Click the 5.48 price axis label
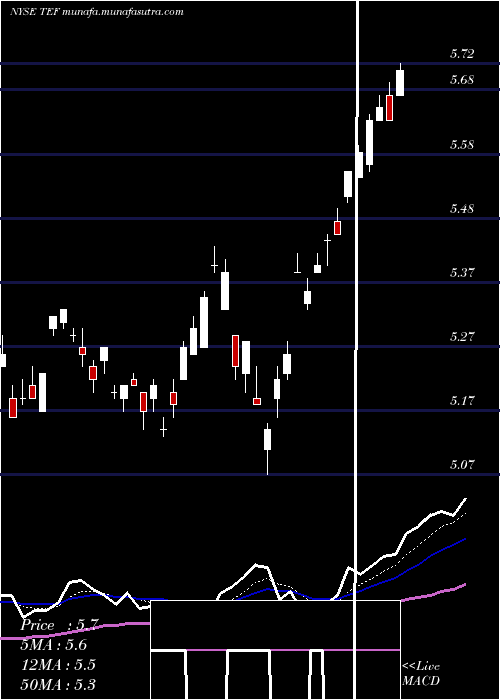The image size is (500, 700). pyautogui.click(x=462, y=208)
